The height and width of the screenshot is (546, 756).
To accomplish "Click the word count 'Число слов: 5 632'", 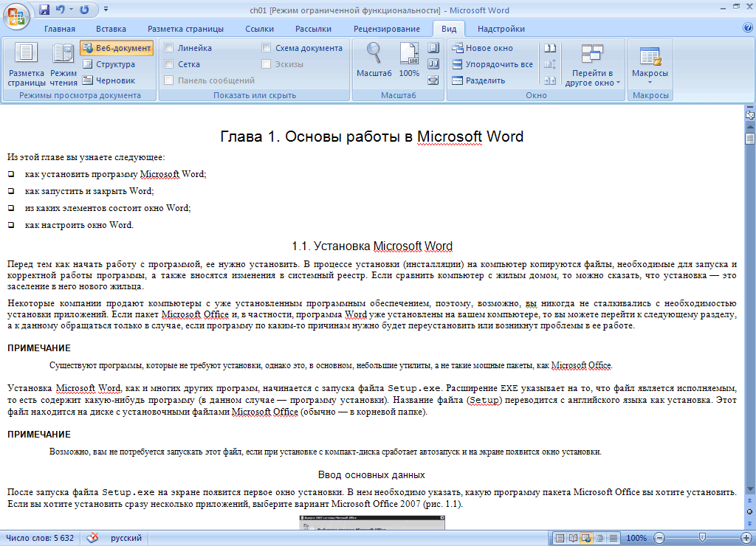I will [x=40, y=538].
